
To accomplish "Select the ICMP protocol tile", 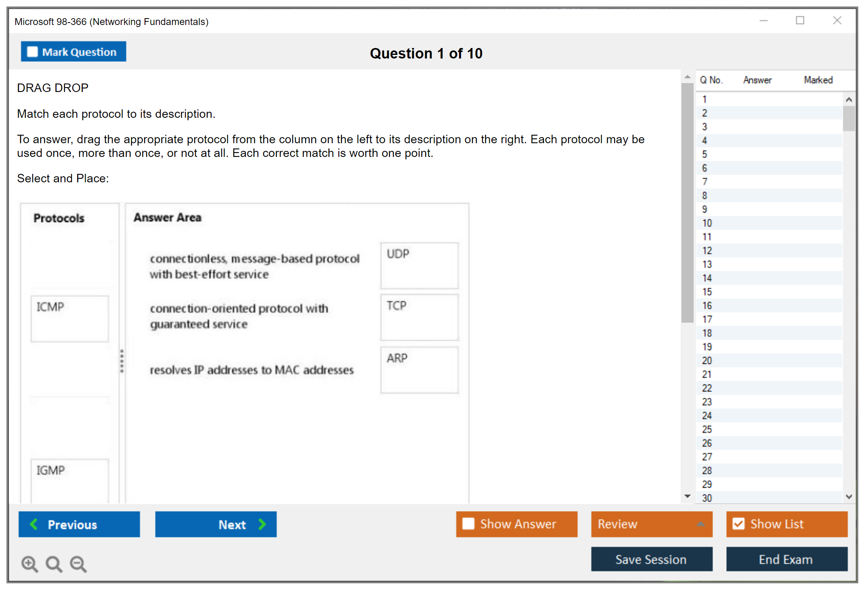I will (70, 318).
